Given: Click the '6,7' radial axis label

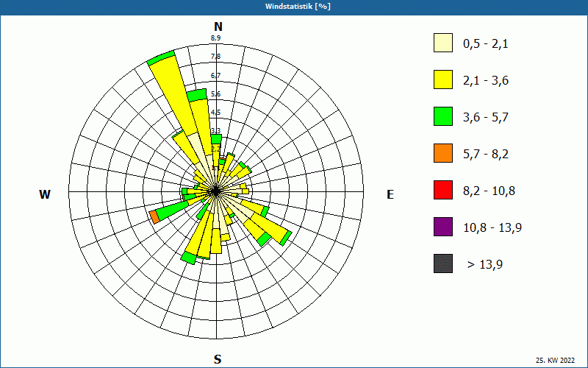Looking at the screenshot, I should (215, 76).
